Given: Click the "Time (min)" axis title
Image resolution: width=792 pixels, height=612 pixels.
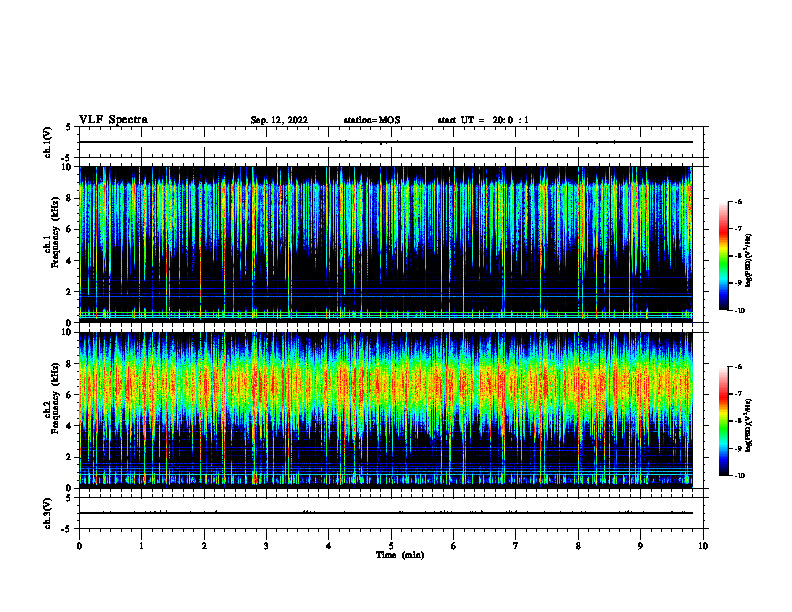Looking at the screenshot, I should point(400,555).
